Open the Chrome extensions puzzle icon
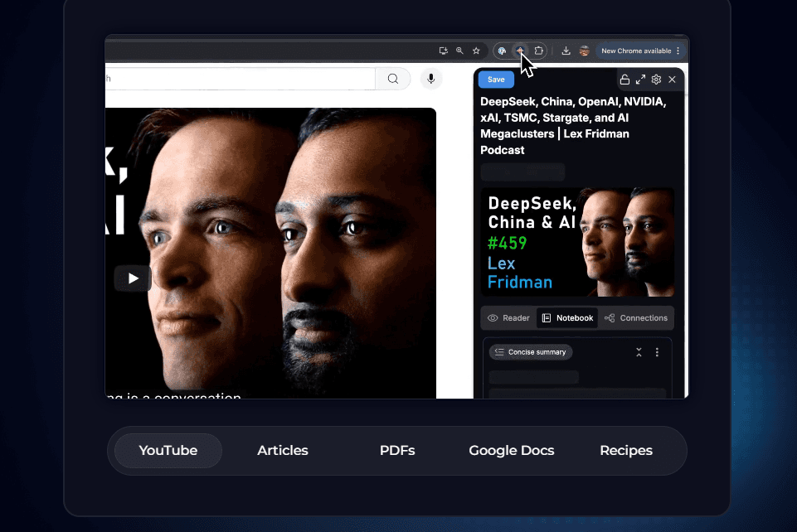This screenshot has height=532, width=797. coord(539,51)
